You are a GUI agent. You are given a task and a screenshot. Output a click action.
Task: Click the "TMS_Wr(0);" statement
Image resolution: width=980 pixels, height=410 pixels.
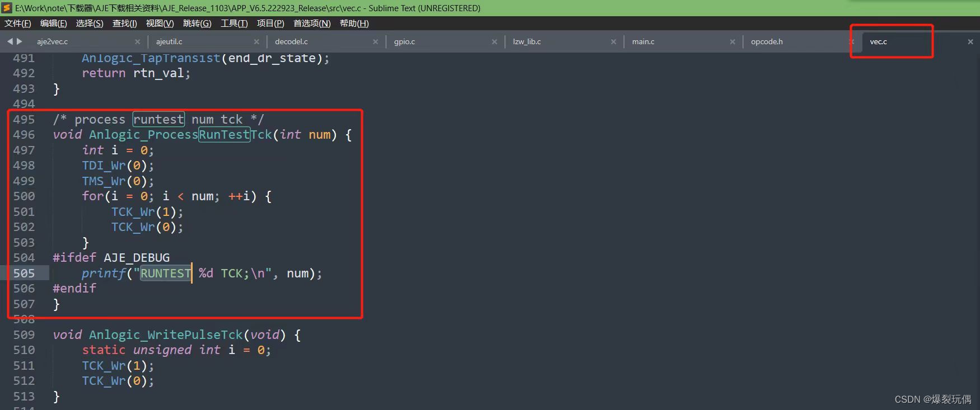[118, 181]
